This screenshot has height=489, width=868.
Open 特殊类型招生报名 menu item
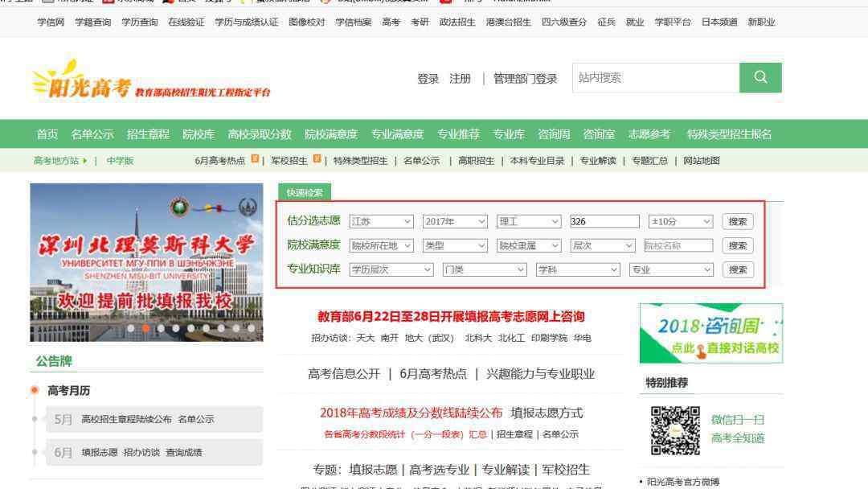coord(729,134)
